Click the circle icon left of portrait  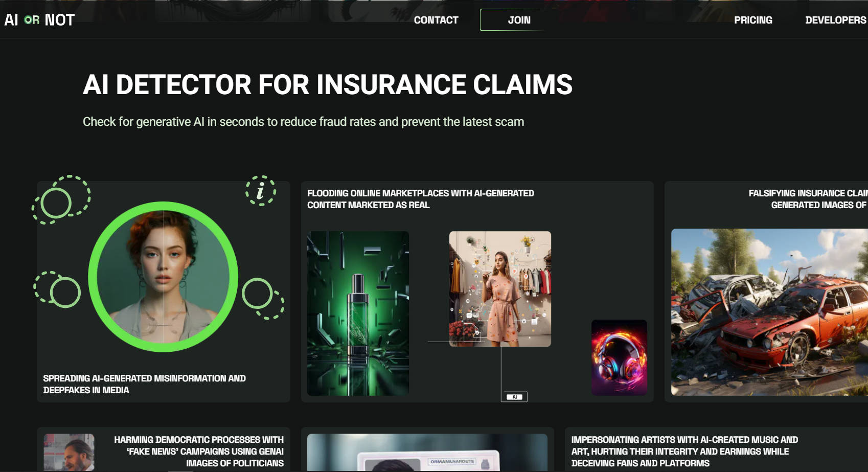click(57, 289)
